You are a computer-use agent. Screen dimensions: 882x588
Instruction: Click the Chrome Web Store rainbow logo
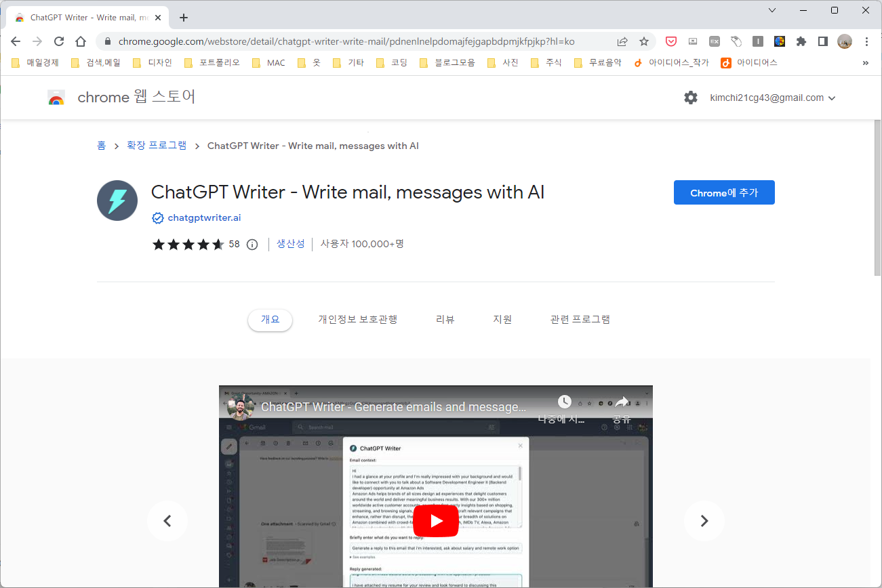tap(56, 98)
